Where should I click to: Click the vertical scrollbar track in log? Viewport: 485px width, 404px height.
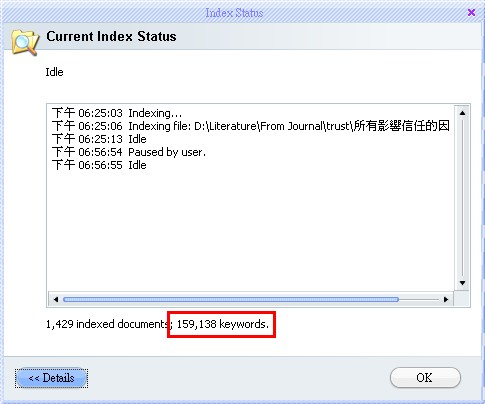click(x=462, y=198)
